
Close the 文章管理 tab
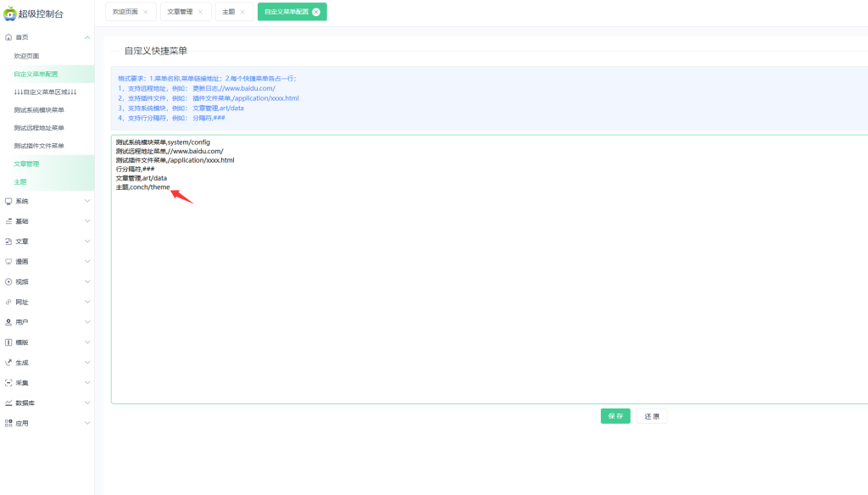click(199, 12)
